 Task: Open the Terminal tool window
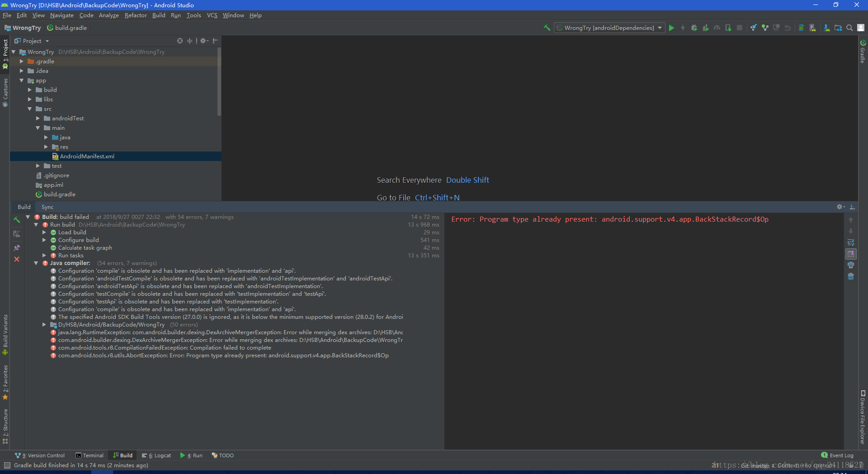pyautogui.click(x=90, y=455)
